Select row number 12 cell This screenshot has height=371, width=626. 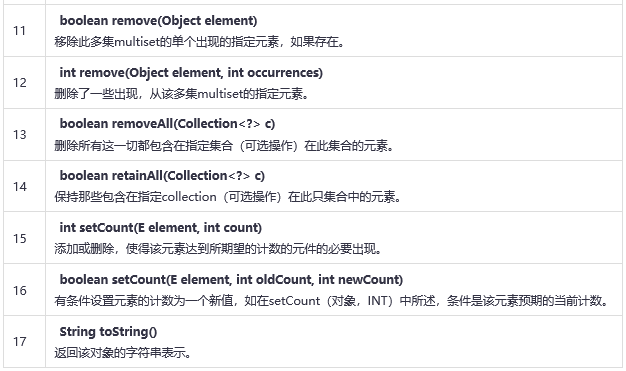24,83
